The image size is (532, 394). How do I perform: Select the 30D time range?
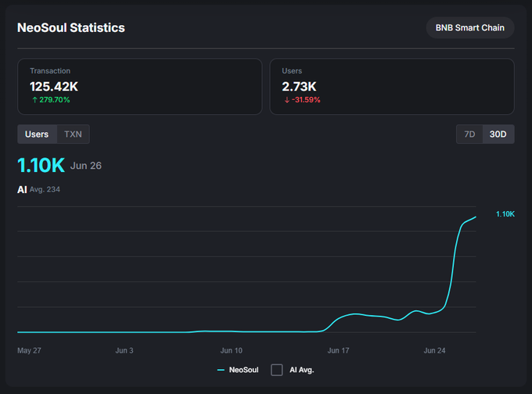pos(498,134)
